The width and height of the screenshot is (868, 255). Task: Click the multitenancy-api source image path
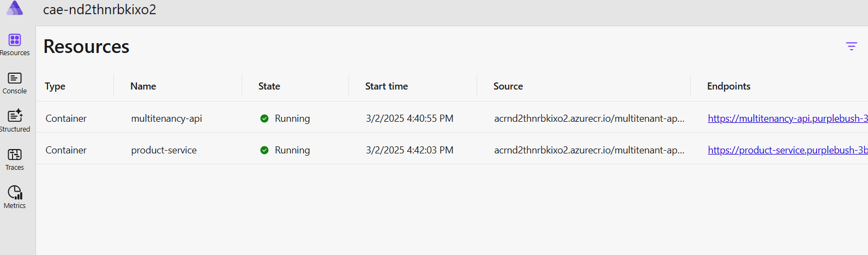click(x=589, y=118)
